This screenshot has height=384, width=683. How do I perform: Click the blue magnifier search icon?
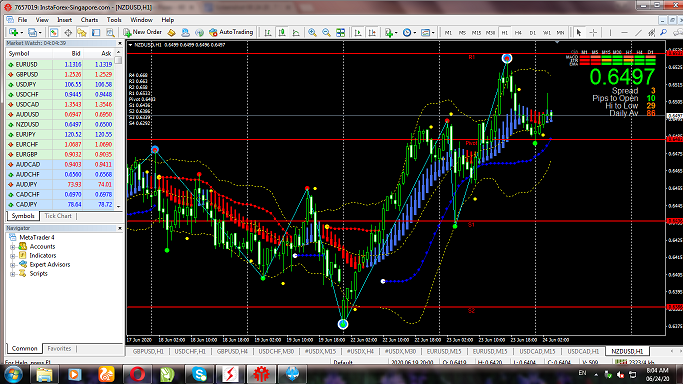click(x=664, y=33)
